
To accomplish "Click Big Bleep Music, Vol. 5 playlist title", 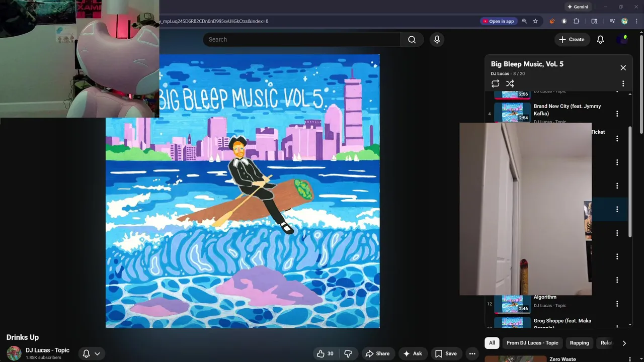I will [x=527, y=64].
